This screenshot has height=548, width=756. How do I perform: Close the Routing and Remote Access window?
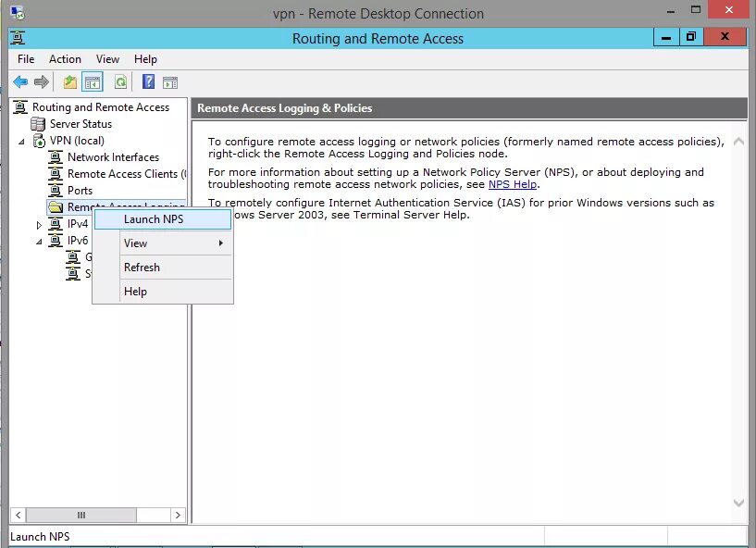725,37
